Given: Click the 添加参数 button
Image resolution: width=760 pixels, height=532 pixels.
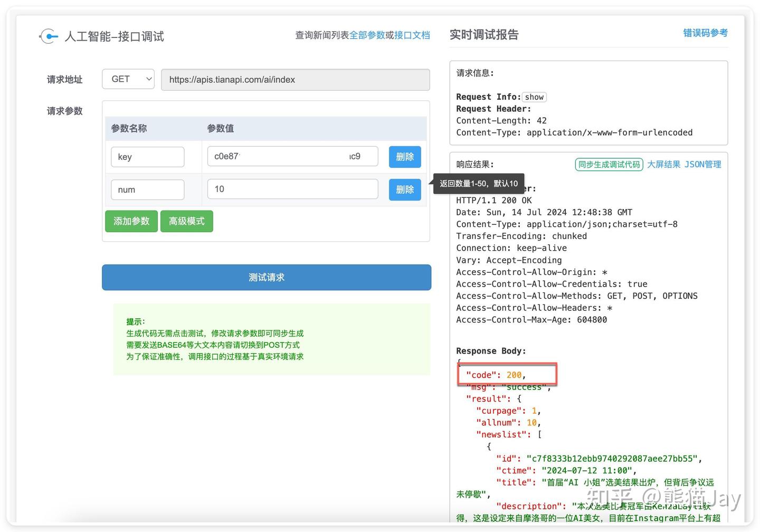Looking at the screenshot, I should [x=131, y=221].
